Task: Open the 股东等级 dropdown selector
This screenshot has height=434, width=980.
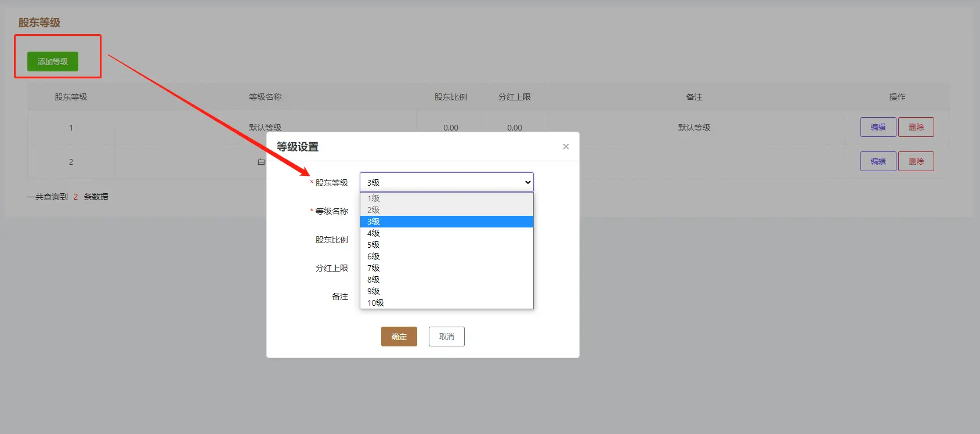Action: click(x=446, y=182)
